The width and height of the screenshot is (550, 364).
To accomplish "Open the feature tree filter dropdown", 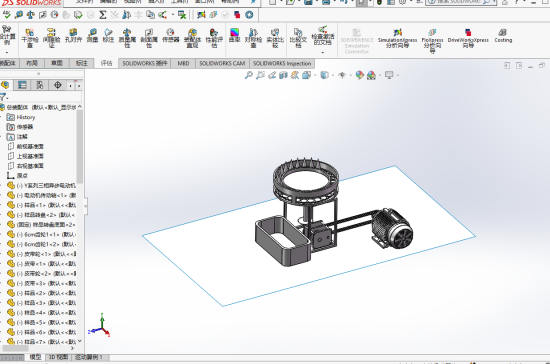I will tap(4, 97).
